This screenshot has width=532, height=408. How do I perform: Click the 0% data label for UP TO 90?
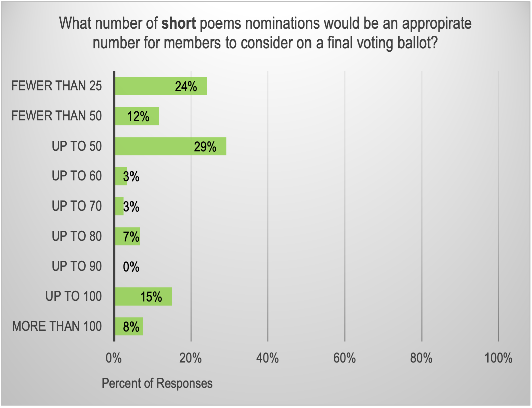pos(131,267)
